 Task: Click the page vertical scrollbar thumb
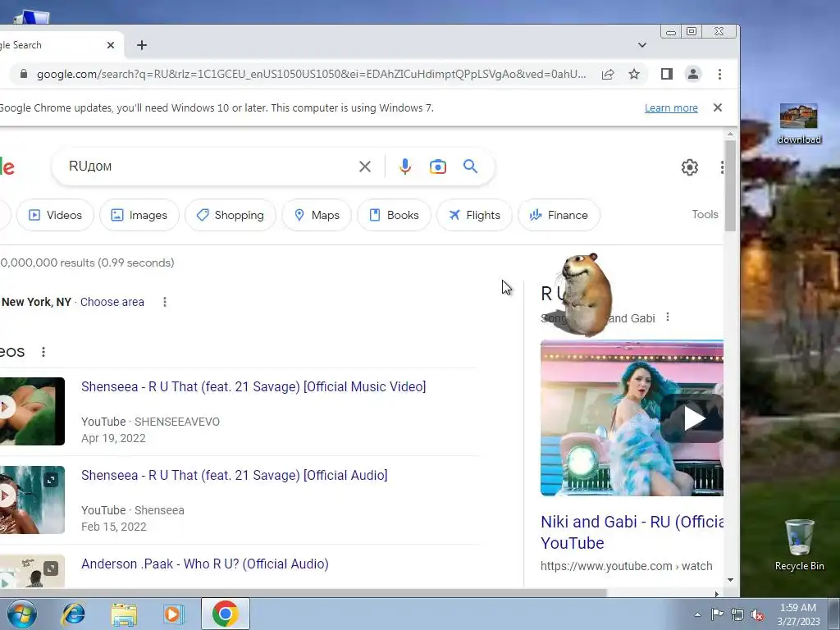pyautogui.click(x=730, y=185)
